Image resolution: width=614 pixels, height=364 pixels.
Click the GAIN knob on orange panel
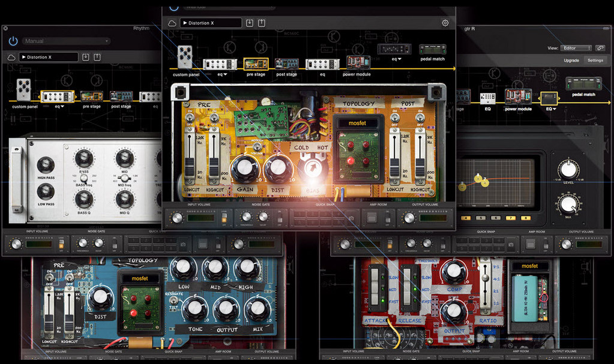(245, 169)
